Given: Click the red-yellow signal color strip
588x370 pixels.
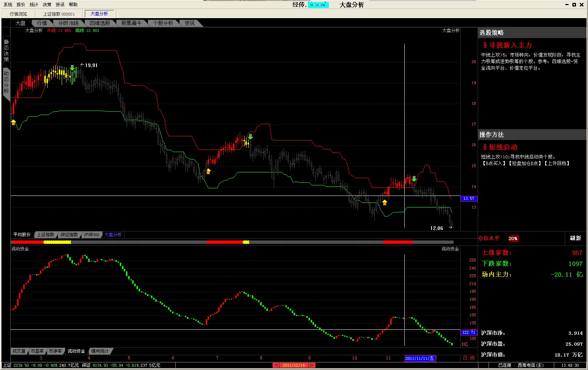Looking at the screenshot, I should click(232, 242).
